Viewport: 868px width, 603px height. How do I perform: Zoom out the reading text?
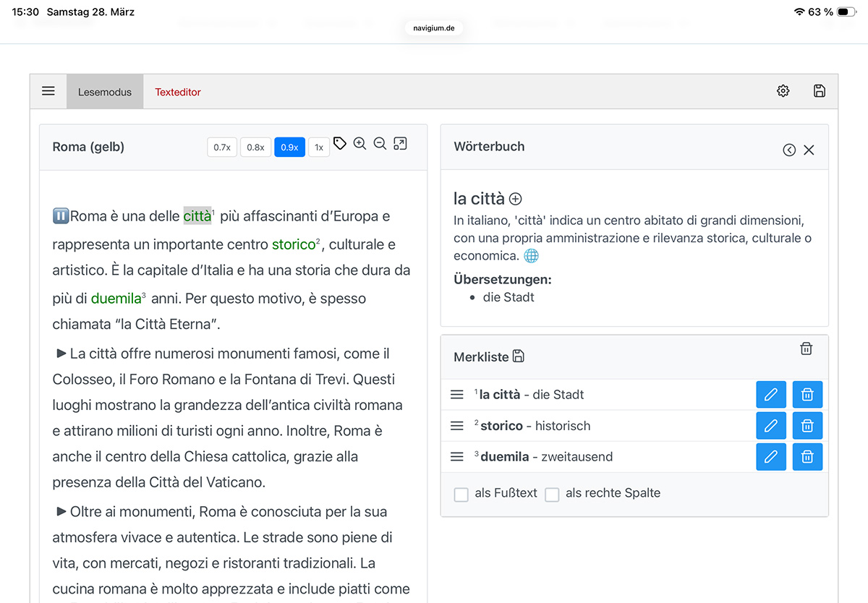(380, 144)
